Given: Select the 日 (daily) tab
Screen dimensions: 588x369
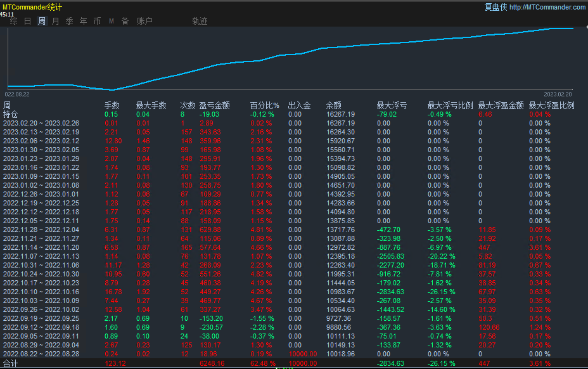Looking at the screenshot, I should 27,21.
